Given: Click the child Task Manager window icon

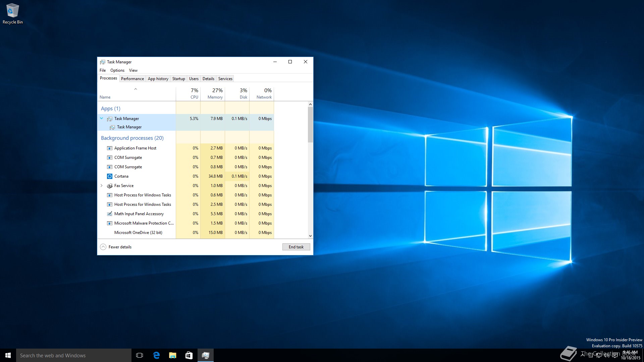Looking at the screenshot, I should 112,127.
